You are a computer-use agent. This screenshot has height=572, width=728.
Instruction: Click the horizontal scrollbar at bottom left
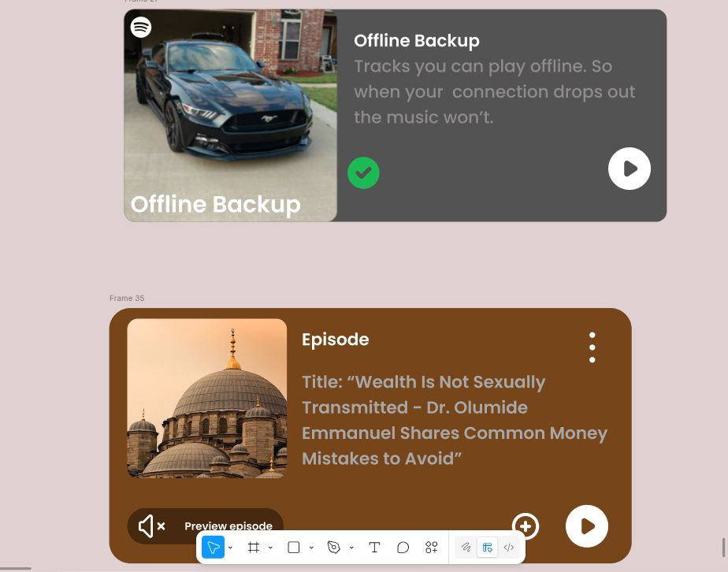15,568
